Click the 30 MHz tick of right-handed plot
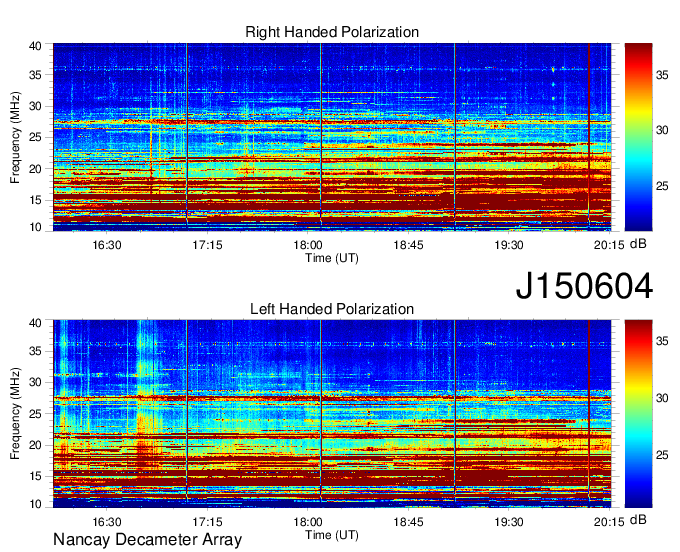The width and height of the screenshot is (680, 552). click(x=35, y=106)
